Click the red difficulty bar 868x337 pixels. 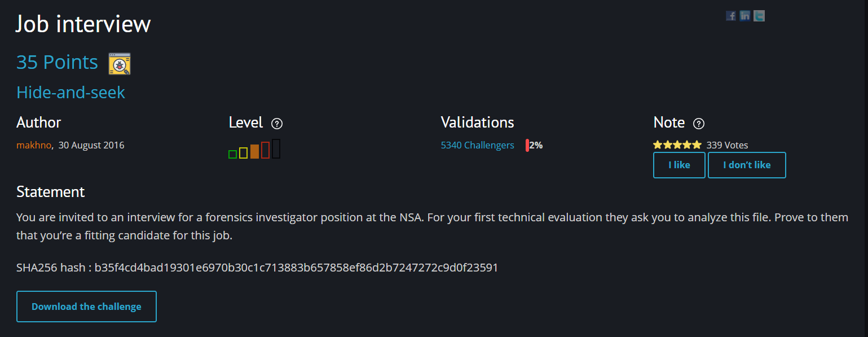pyautogui.click(x=265, y=150)
